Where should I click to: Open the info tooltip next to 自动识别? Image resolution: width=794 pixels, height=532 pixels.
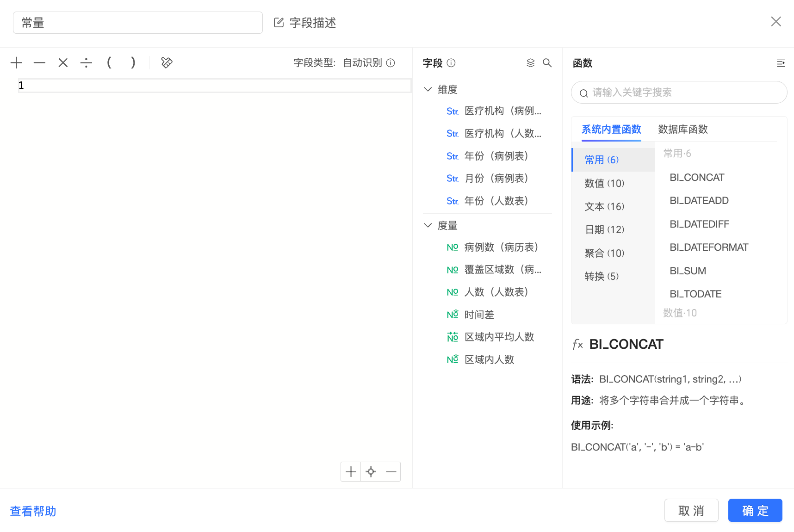[x=391, y=63]
